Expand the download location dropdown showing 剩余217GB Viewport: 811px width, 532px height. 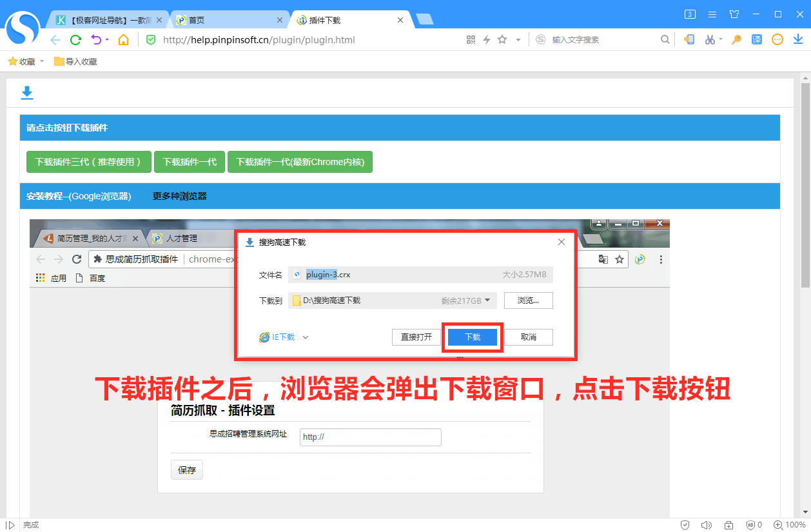pyautogui.click(x=488, y=300)
